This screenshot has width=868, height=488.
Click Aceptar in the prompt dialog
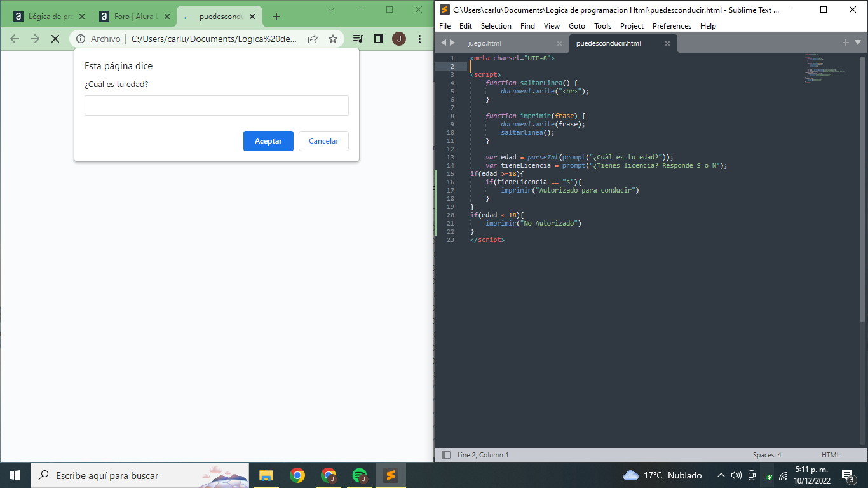click(268, 141)
